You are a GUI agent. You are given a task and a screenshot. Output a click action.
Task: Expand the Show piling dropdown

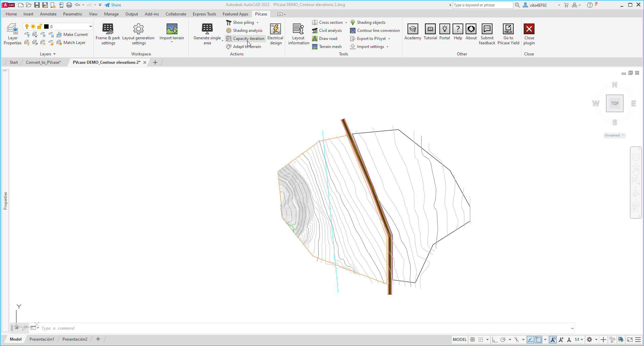[x=257, y=22]
